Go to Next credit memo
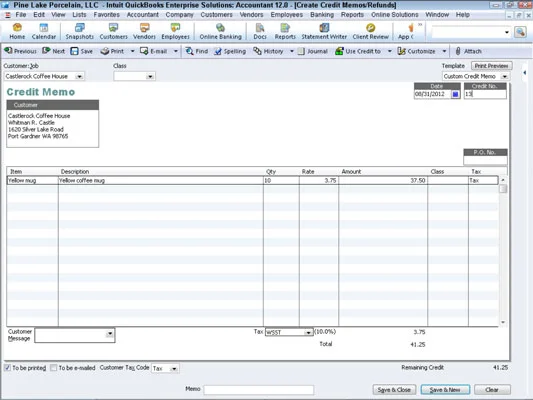This screenshot has width=533, height=400. (x=53, y=51)
